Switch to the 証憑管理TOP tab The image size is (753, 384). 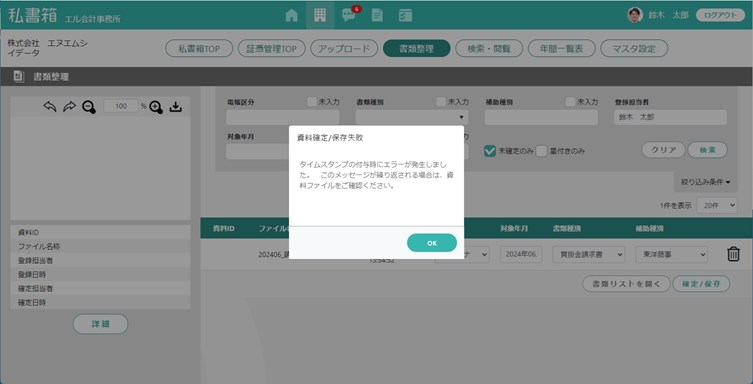[x=271, y=48]
